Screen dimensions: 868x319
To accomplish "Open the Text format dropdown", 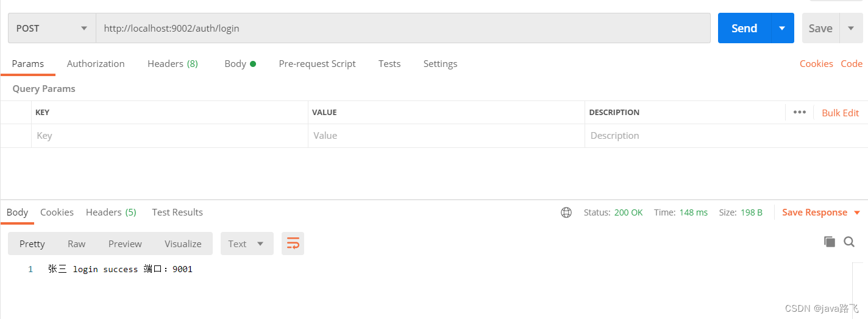I will click(246, 244).
